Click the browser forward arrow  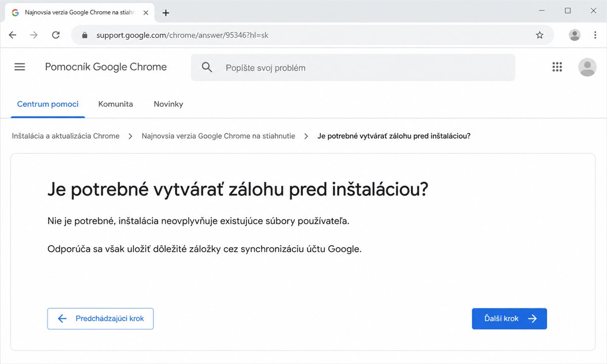tap(34, 35)
